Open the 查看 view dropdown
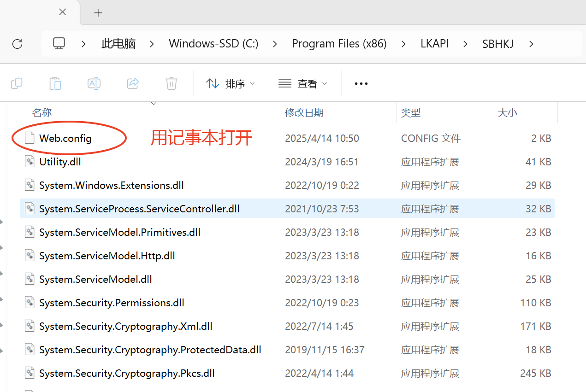The width and height of the screenshot is (586, 392). 303,84
